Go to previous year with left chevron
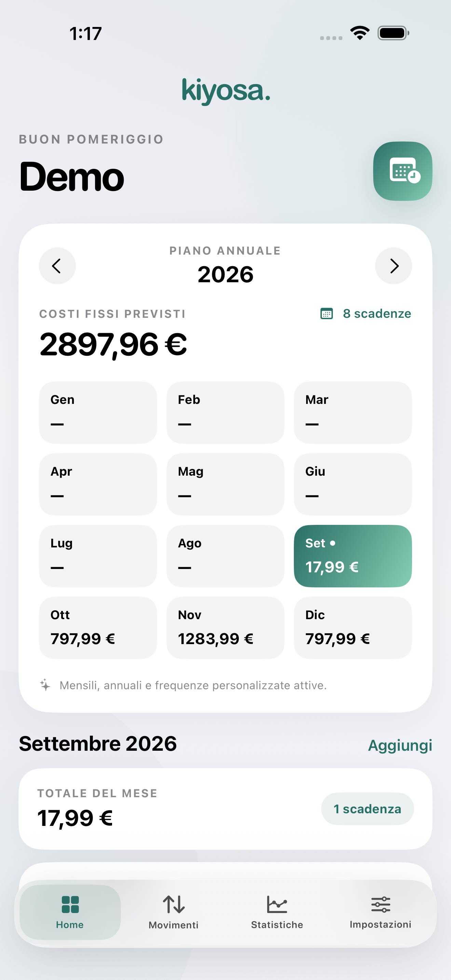Viewport: 451px width, 980px height. pyautogui.click(x=57, y=266)
